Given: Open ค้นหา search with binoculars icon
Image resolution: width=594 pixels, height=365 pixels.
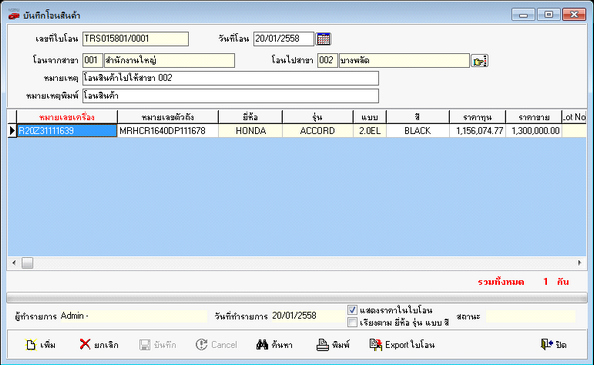Looking at the screenshot, I should (274, 345).
